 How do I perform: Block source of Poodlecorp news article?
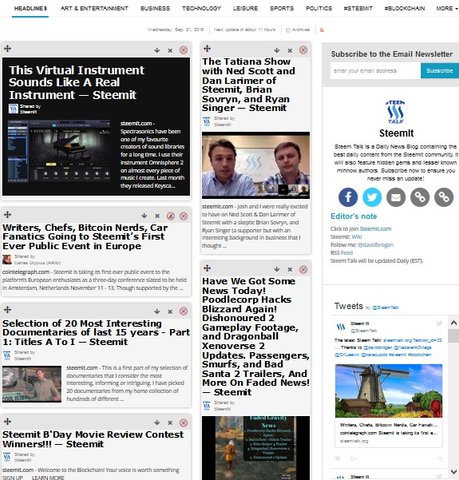(303, 269)
